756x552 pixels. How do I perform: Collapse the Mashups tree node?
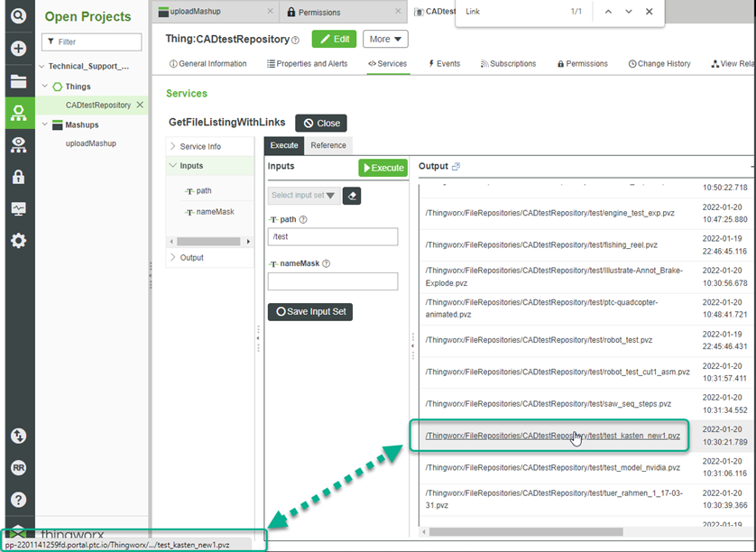(x=45, y=124)
